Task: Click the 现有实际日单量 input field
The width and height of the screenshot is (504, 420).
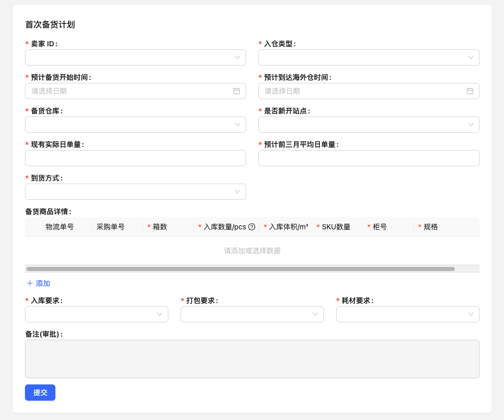Action: [135, 158]
